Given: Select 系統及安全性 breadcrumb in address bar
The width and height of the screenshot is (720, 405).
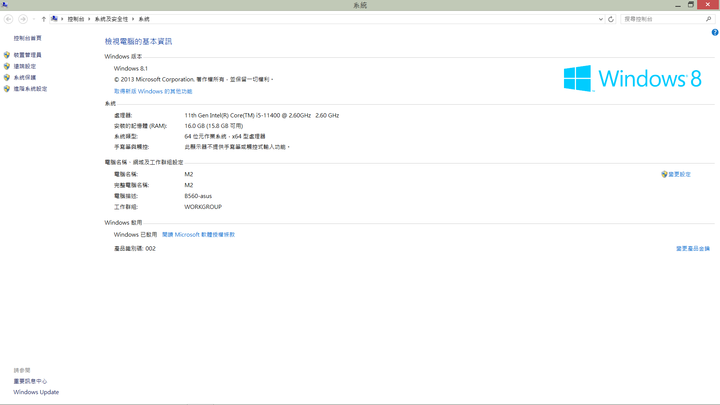Looking at the screenshot, I should 111,19.
